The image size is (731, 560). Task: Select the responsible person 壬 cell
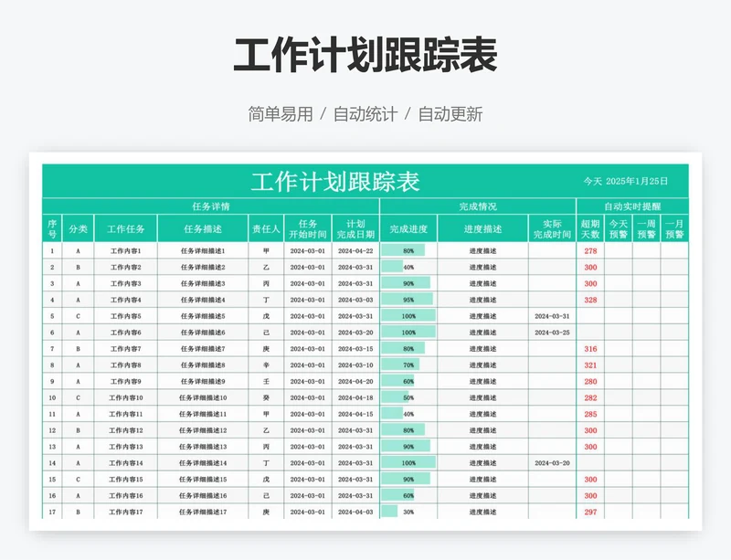tap(266, 382)
